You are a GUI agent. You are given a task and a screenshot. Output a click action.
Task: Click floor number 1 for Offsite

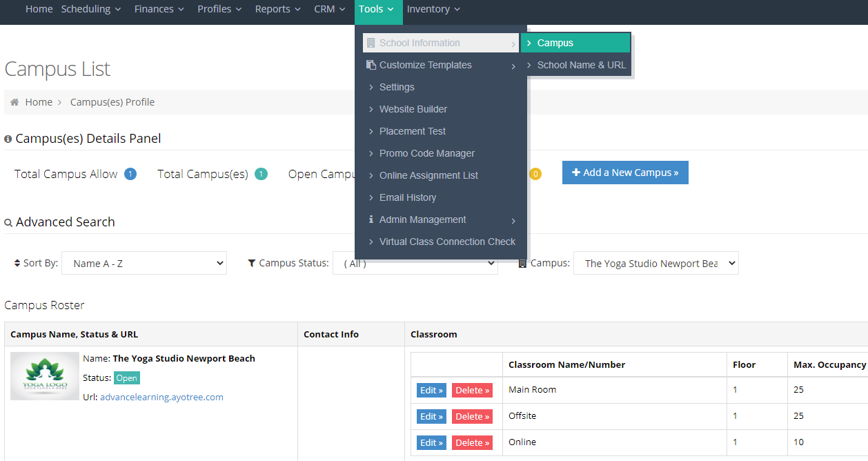(x=735, y=416)
